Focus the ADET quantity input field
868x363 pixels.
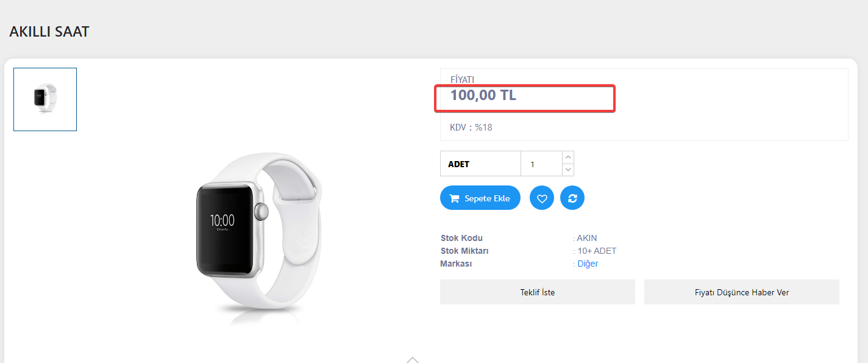coord(541,164)
